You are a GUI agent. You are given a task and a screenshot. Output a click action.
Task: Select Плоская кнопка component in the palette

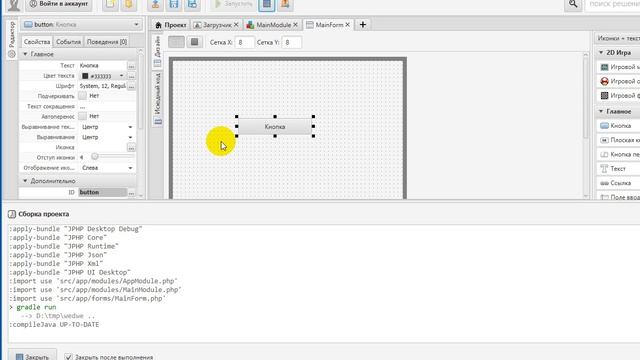618,140
